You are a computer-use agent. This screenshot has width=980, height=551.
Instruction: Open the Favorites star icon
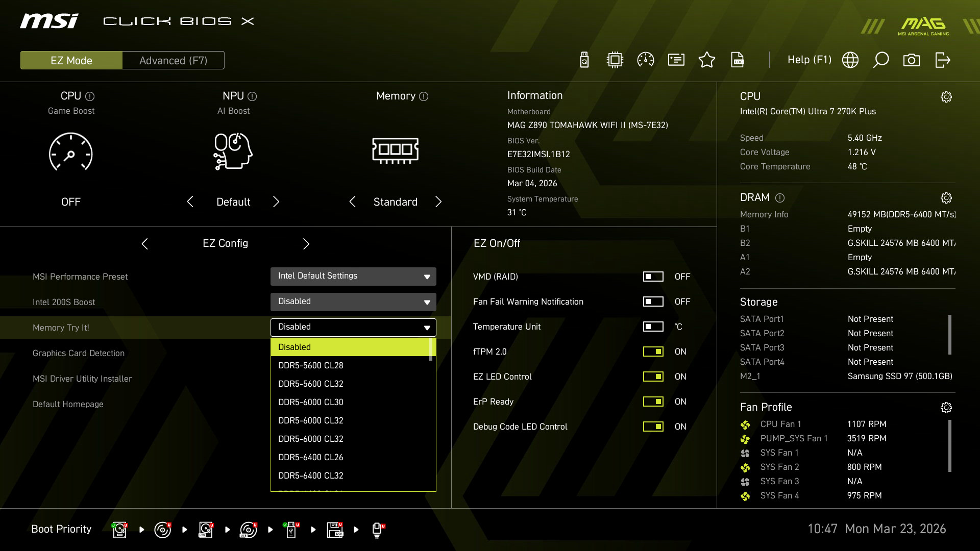(707, 60)
